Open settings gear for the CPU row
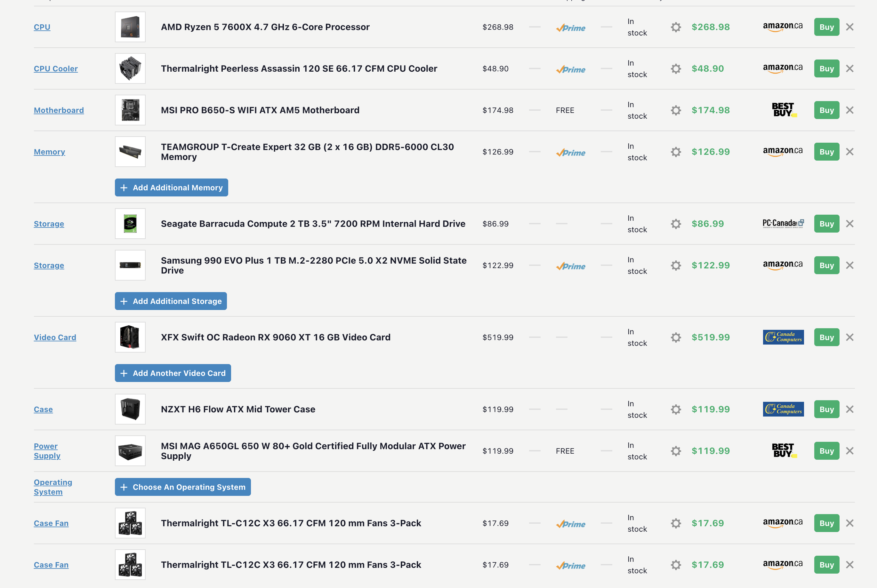 pos(676,27)
